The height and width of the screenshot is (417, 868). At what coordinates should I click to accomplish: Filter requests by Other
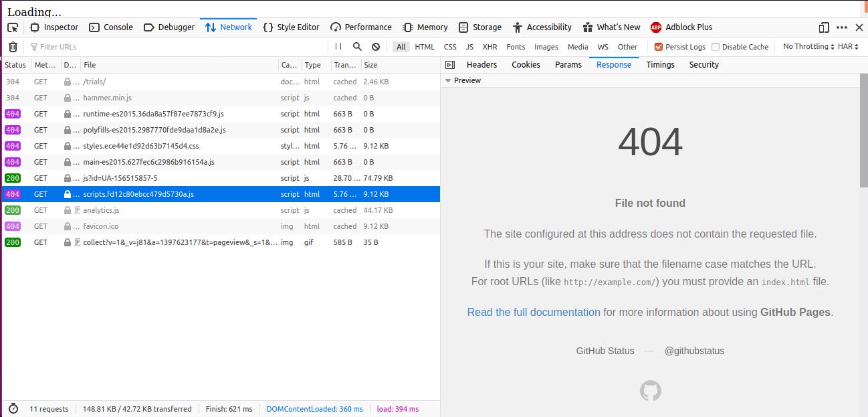627,47
